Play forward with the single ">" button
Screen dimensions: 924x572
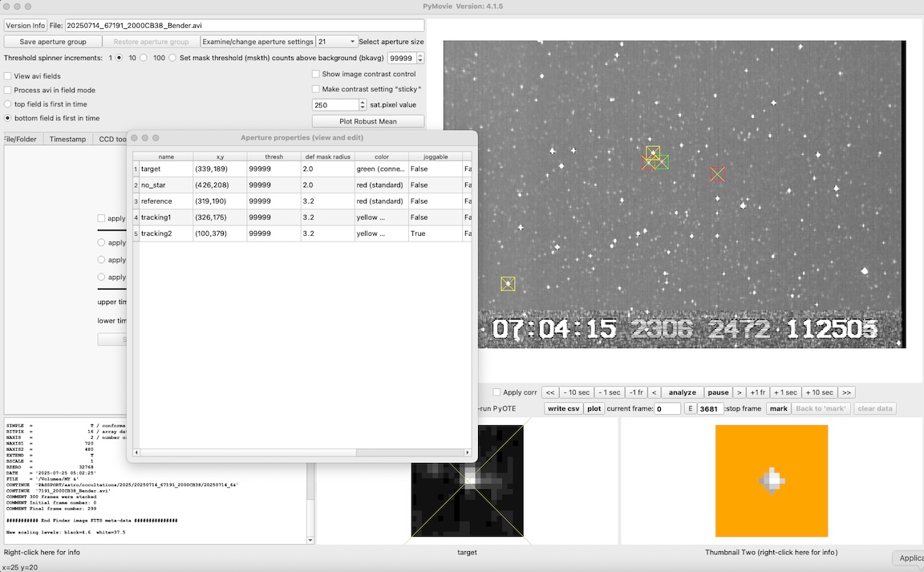pyautogui.click(x=740, y=392)
